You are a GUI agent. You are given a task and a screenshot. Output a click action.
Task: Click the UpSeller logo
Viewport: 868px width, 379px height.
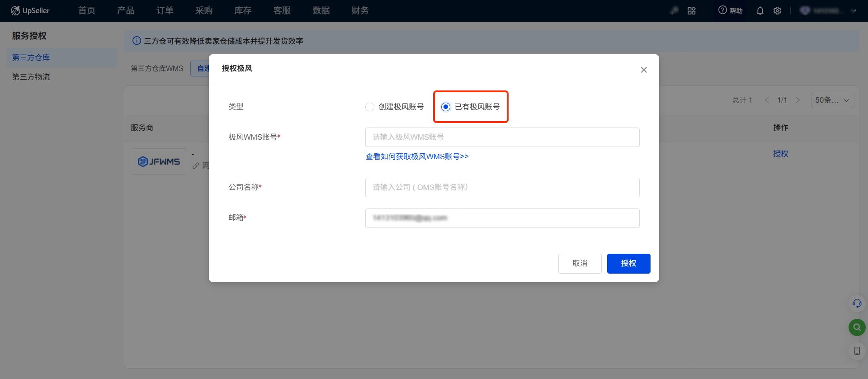30,10
